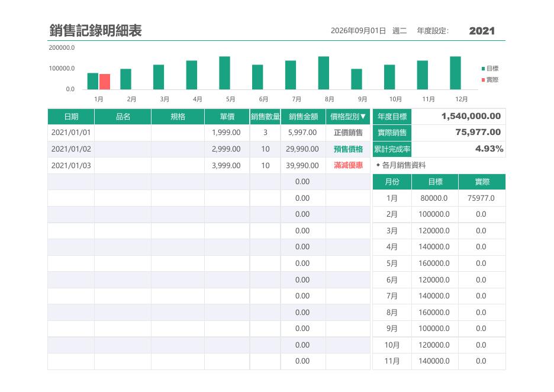Click the green 目標 legend swatch
This screenshot has height=392, width=554.
click(483, 69)
